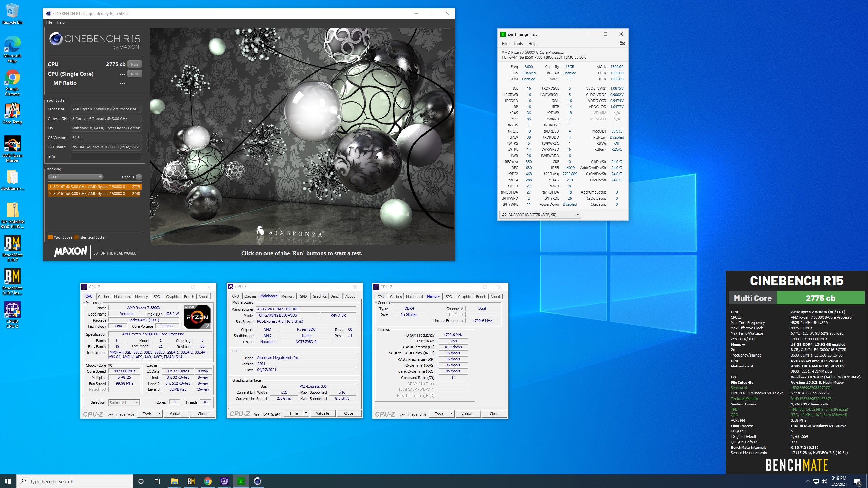The height and width of the screenshot is (488, 868).
Task: Click the taskbar search box
Action: (x=75, y=481)
